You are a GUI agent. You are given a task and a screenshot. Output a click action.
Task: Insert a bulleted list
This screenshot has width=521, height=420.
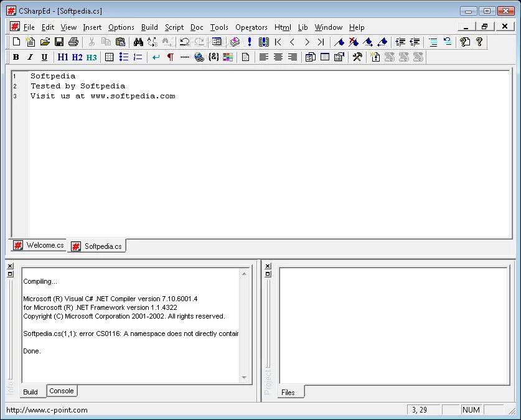[x=124, y=57]
